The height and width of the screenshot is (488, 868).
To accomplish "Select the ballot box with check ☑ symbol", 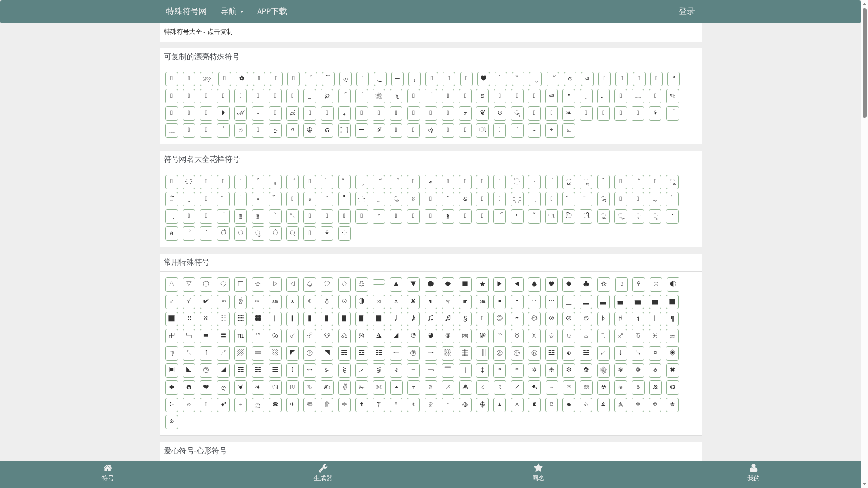I will [171, 301].
